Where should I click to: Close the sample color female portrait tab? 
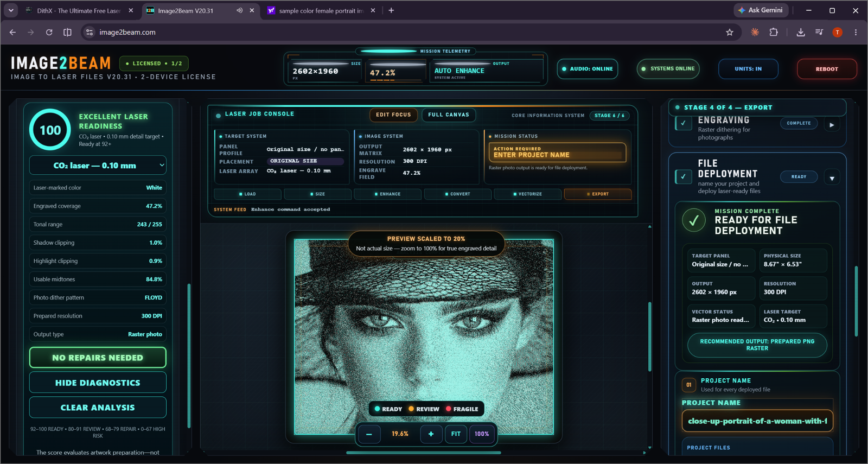pos(373,10)
